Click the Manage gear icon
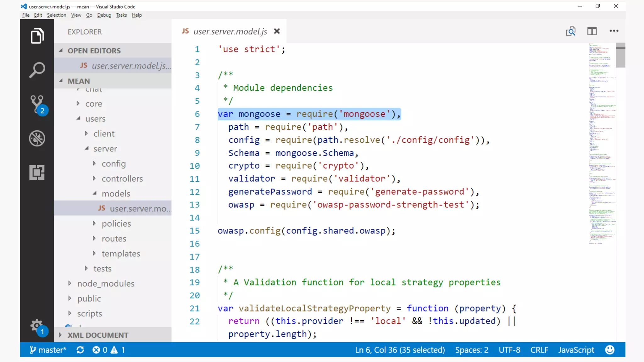Screen dimensions: 644x362 pyautogui.click(x=36, y=326)
